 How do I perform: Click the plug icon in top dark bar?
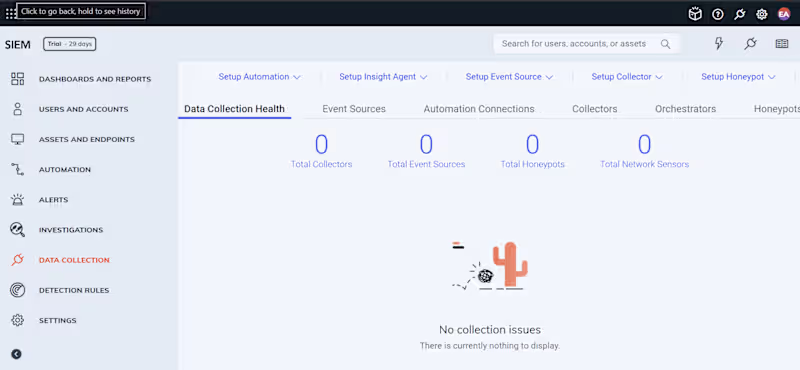pyautogui.click(x=740, y=14)
